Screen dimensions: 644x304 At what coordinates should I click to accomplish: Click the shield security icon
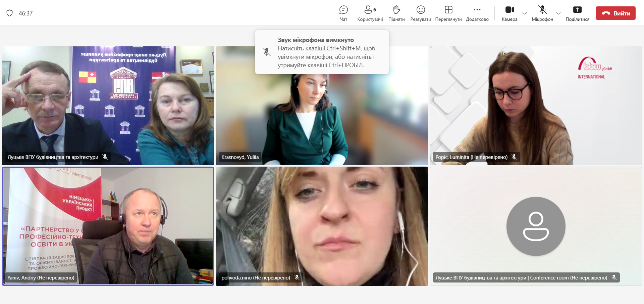click(x=10, y=13)
